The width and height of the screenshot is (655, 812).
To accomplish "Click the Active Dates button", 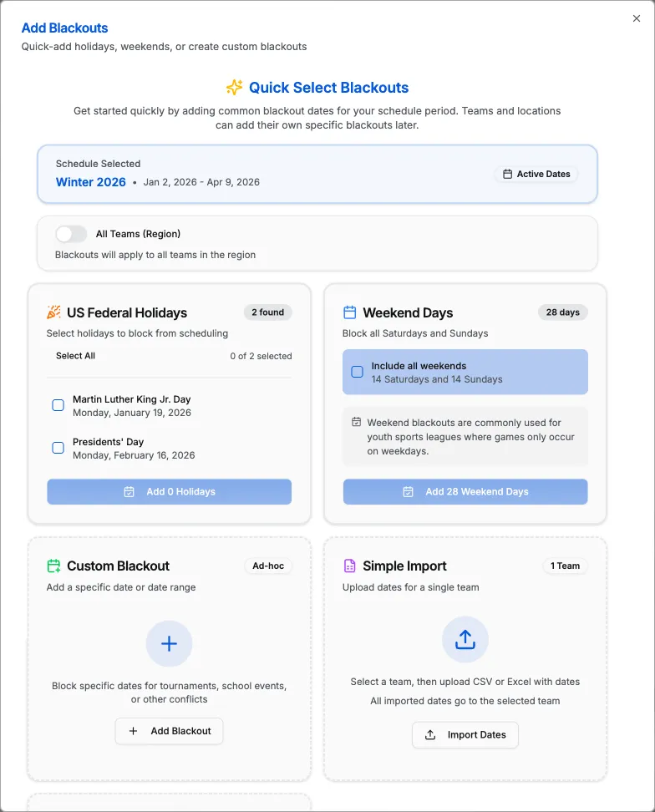I will click(536, 174).
